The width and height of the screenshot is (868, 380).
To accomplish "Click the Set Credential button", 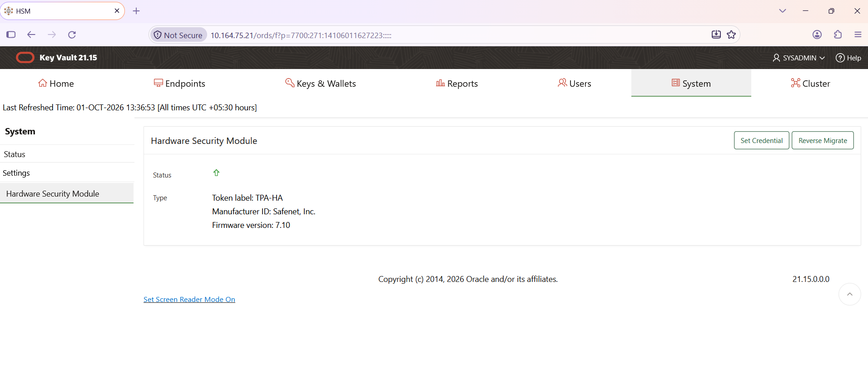I will click(762, 140).
